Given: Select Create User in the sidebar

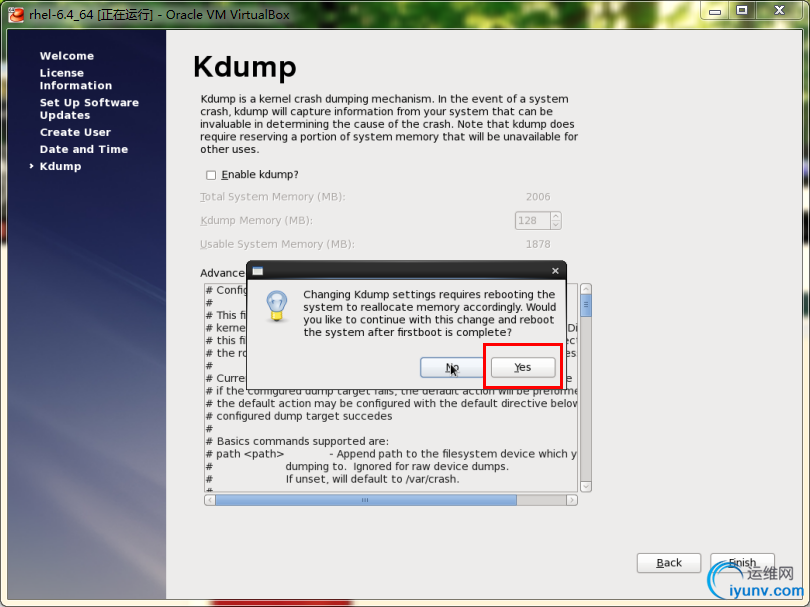Looking at the screenshot, I should (75, 132).
